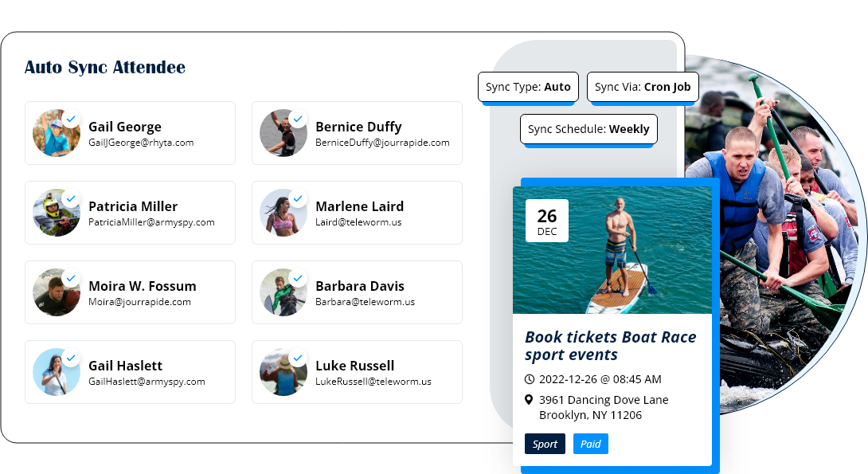Click Patricia Miller's avatar image
Viewport: 868px width, 474px height.
[x=55, y=213]
